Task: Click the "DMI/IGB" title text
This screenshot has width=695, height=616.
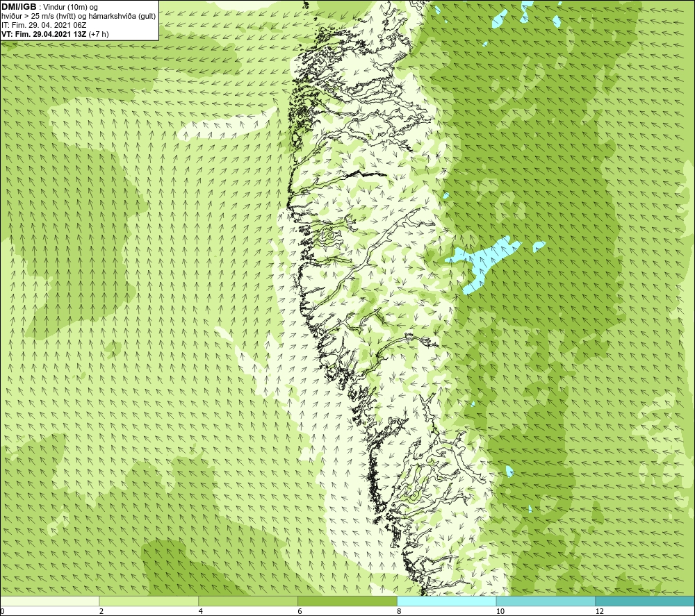Action: (19, 7)
